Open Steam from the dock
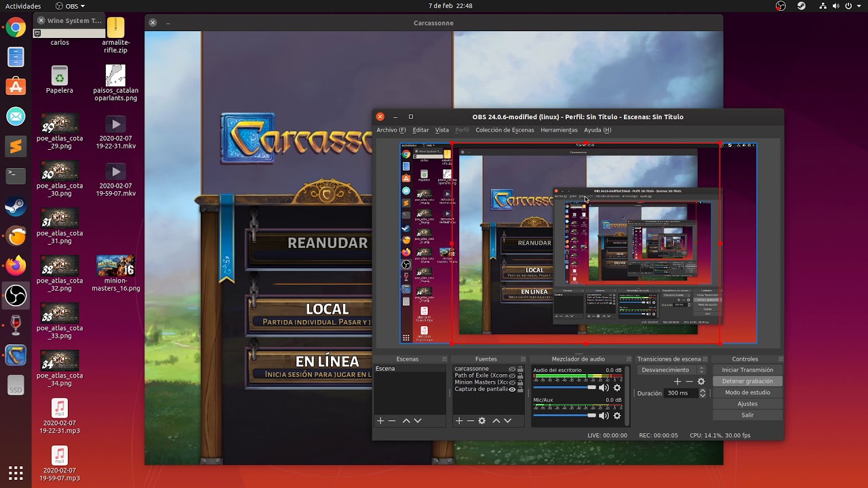Viewport: 868px width, 488px height. [x=16, y=206]
